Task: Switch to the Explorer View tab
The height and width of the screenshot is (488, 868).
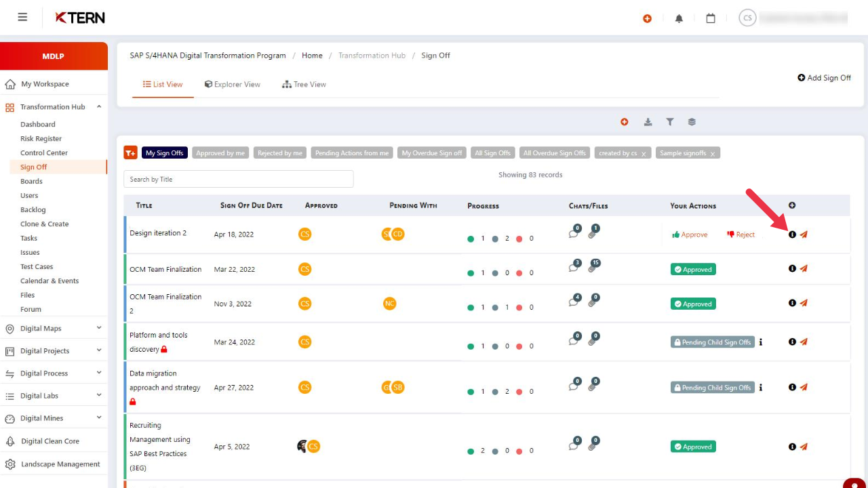Action: coord(233,84)
